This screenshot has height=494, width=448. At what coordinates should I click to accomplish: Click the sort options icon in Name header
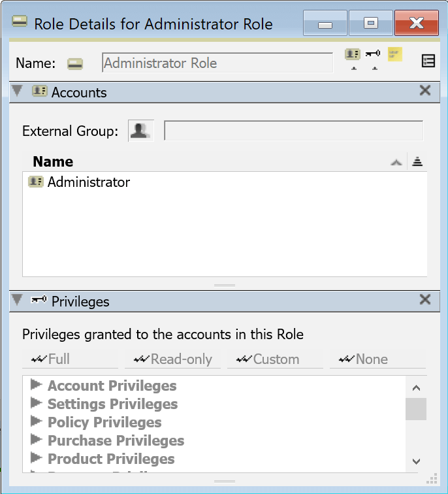[417, 162]
